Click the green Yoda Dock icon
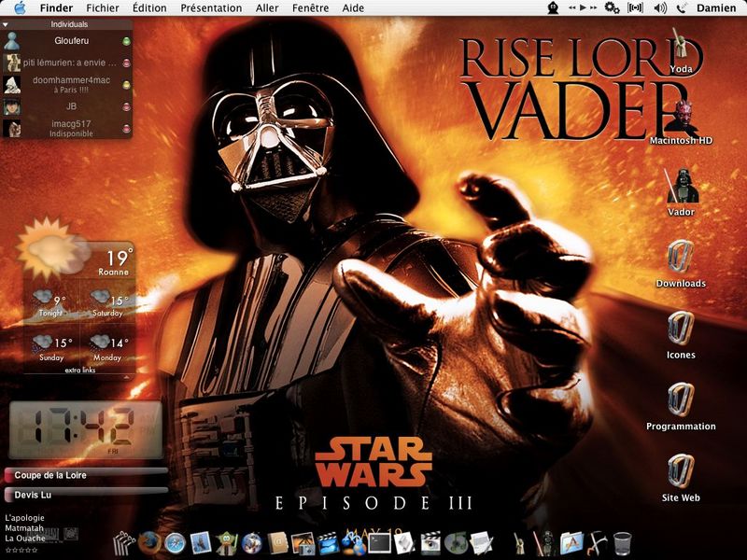This screenshot has width=747, height=560. pos(226,543)
